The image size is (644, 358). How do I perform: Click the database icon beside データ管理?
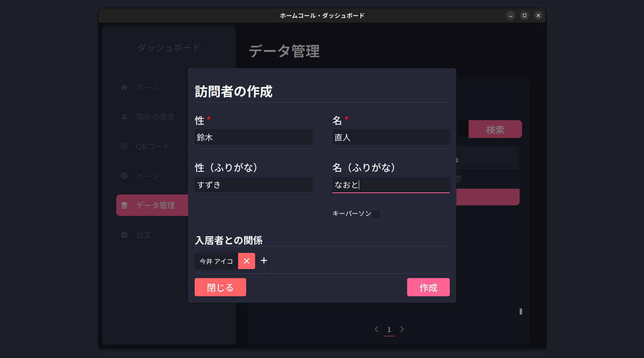(124, 205)
